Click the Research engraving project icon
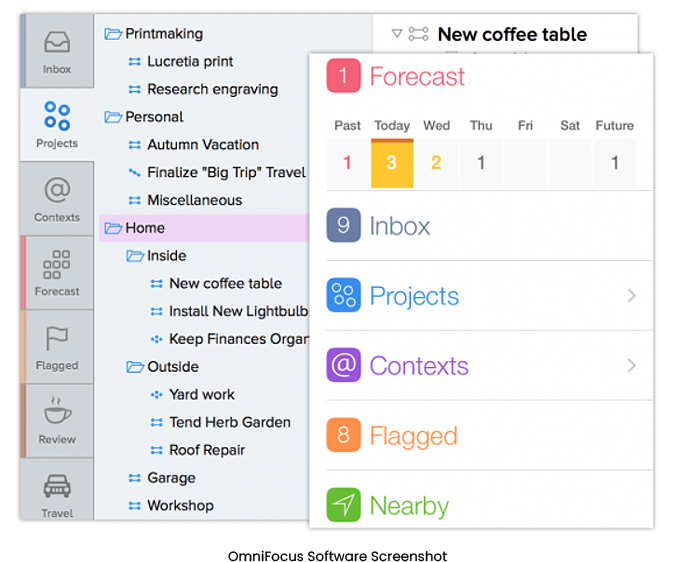Viewport: 678px width, 562px height. (134, 89)
